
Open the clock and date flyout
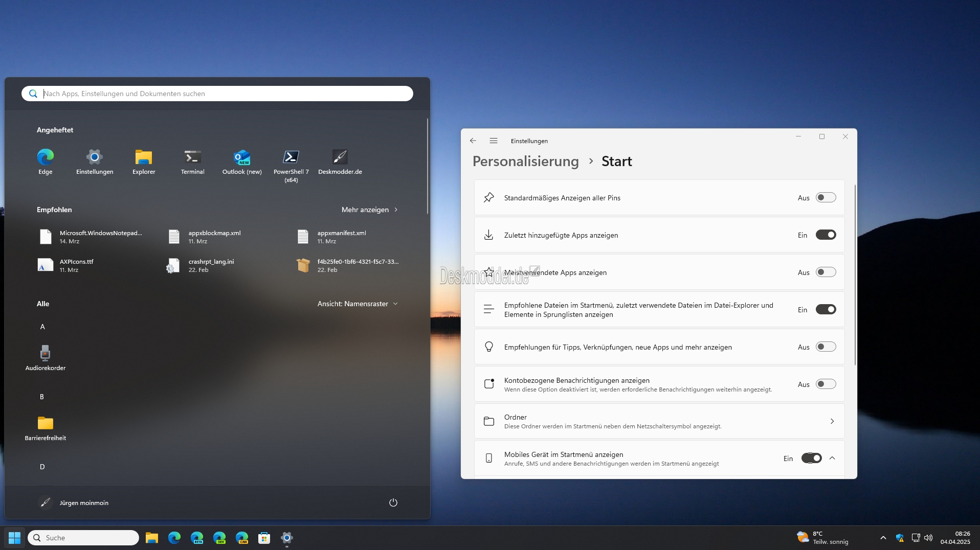955,538
